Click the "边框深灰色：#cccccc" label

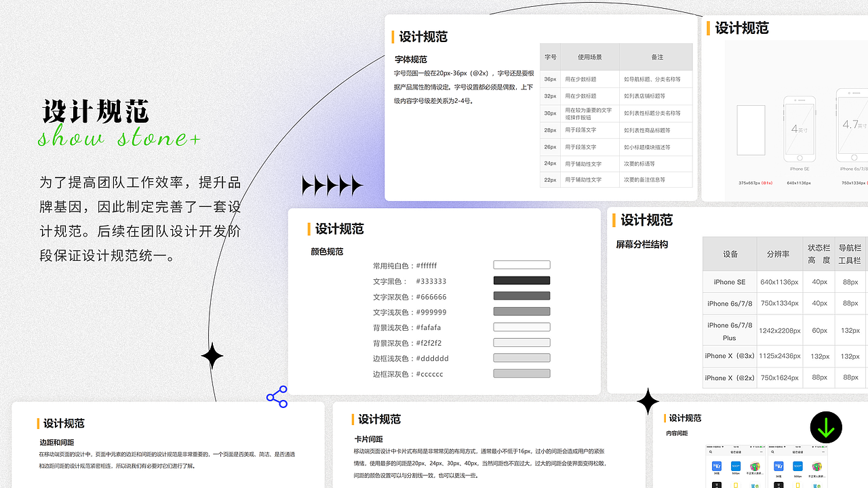point(408,374)
